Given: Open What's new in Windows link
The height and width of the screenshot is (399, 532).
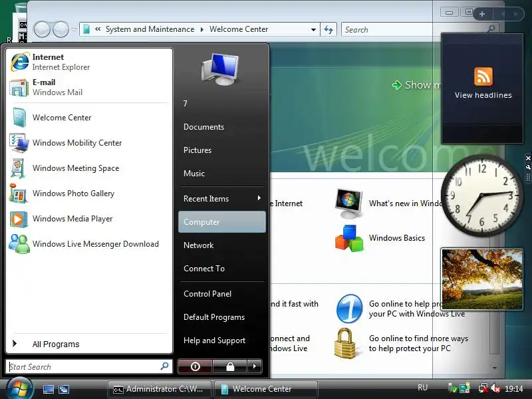Looking at the screenshot, I should 406,203.
